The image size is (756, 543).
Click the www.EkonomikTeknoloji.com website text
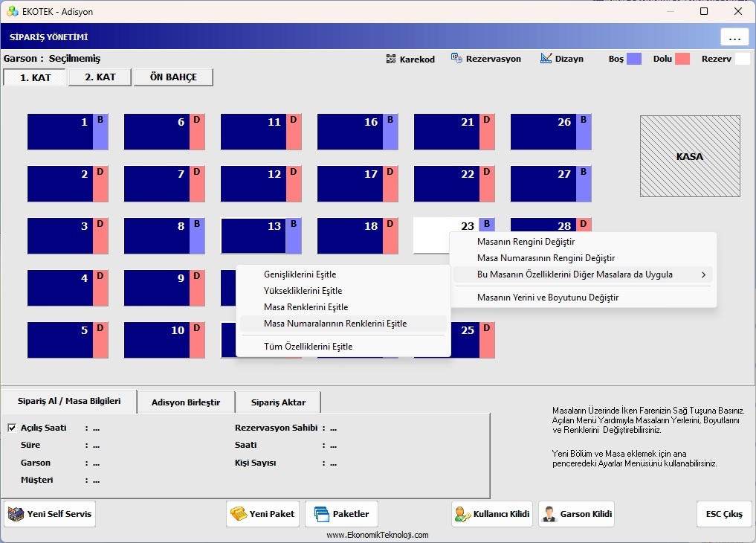pos(378,535)
